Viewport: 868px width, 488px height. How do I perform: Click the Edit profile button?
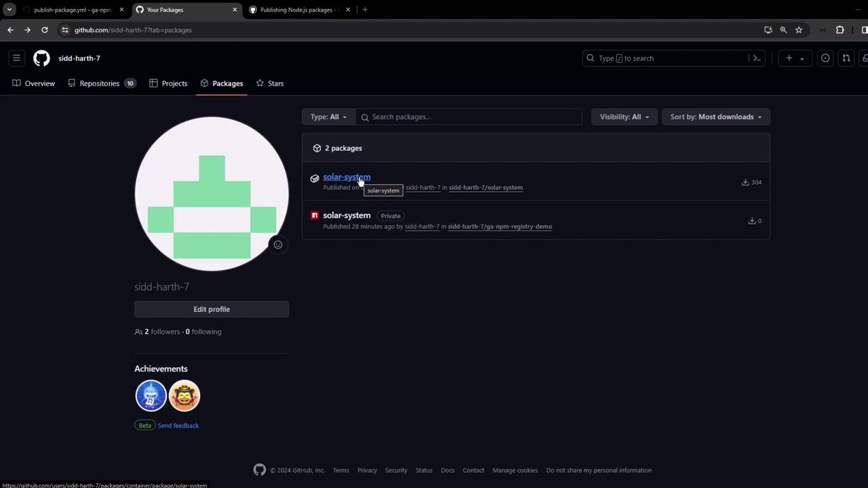tap(212, 309)
